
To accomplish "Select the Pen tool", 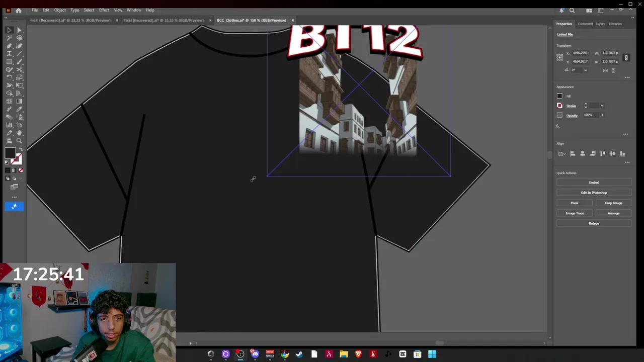I will click(x=10, y=45).
